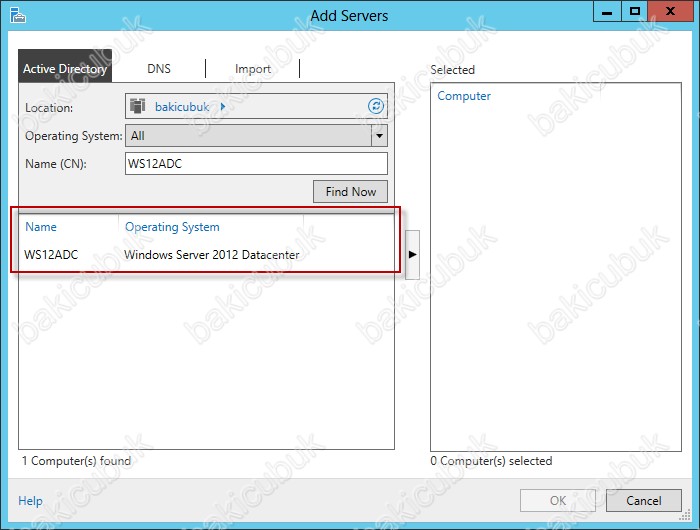Image resolution: width=700 pixels, height=530 pixels.
Task: Refresh the bakicubuk location list
Action: click(x=376, y=106)
